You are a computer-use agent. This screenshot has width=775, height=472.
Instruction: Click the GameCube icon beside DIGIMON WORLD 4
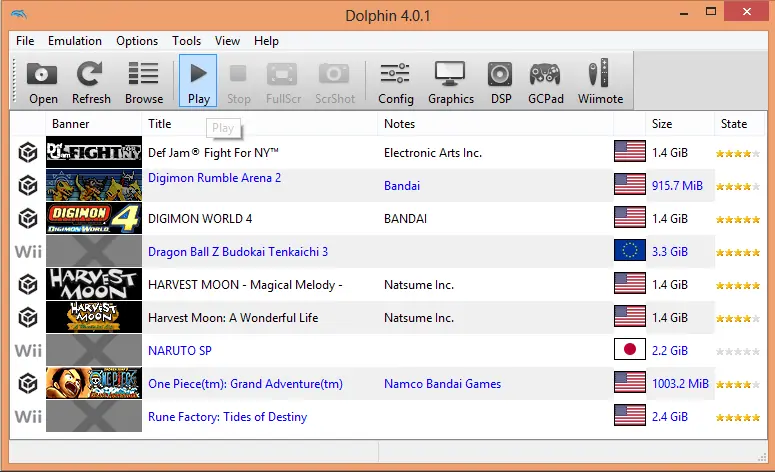tap(28, 218)
